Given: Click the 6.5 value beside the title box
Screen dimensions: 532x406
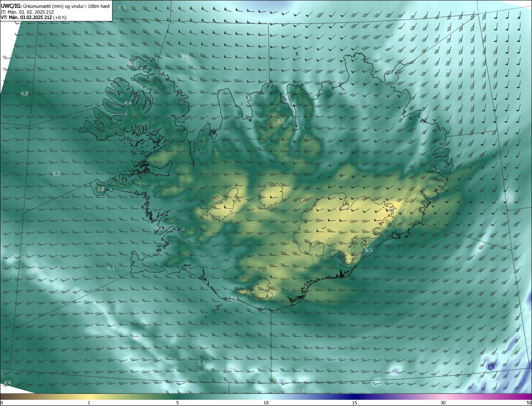Looking at the screenshot, I should (122, 8).
